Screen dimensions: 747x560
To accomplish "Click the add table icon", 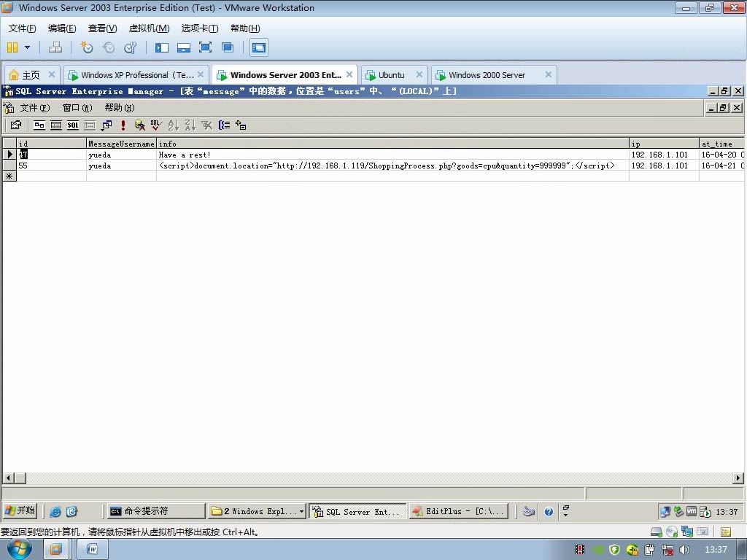I will [x=241, y=125].
